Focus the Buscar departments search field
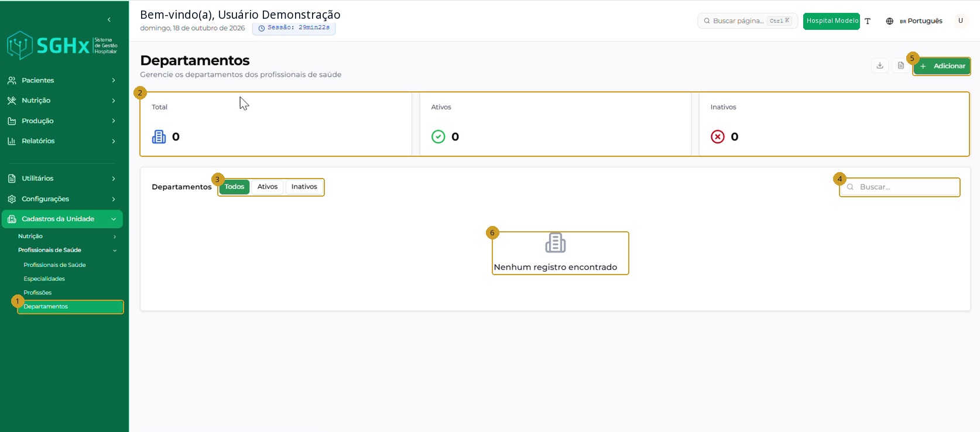The height and width of the screenshot is (432, 980). pyautogui.click(x=900, y=187)
